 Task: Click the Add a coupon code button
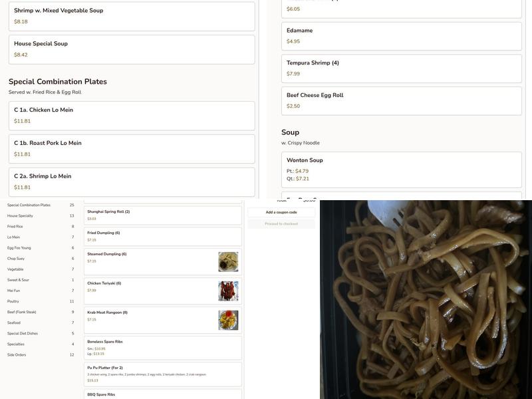tap(281, 212)
